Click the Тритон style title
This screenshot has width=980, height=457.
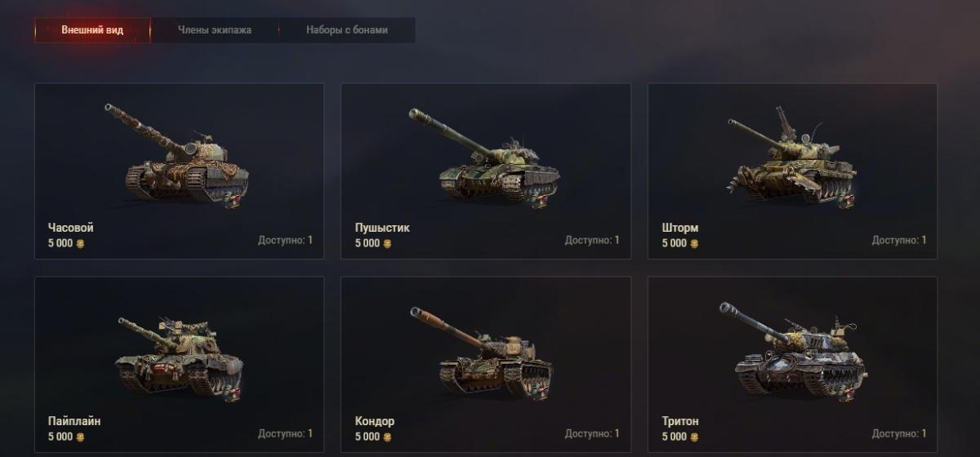pyautogui.click(x=680, y=421)
